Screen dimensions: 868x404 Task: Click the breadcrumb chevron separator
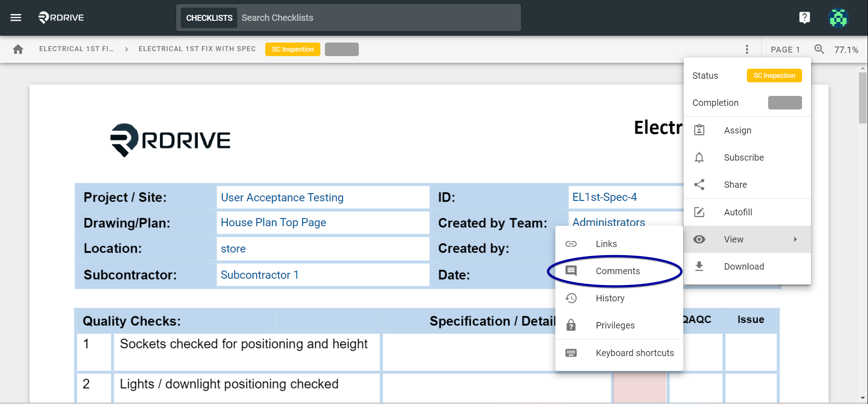(127, 49)
